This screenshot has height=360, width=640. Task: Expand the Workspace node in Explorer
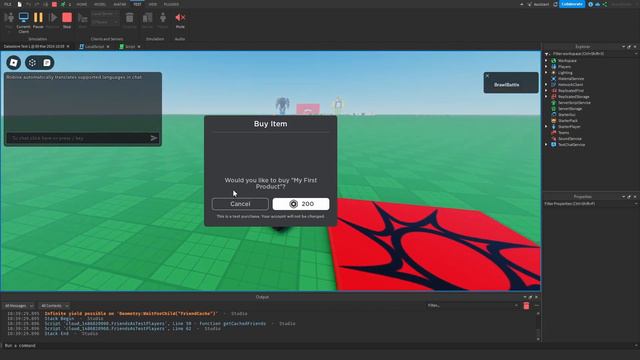(546, 60)
